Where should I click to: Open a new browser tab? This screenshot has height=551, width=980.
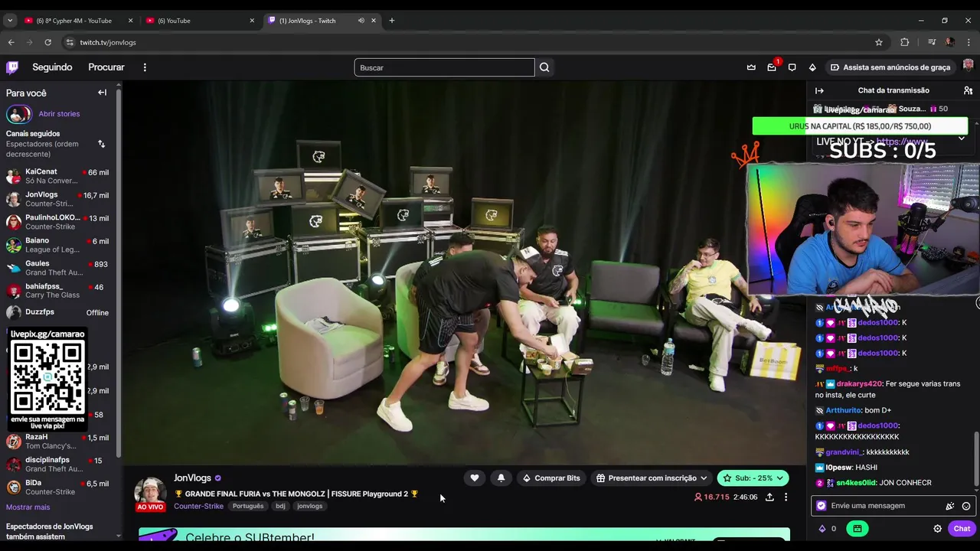point(392,21)
